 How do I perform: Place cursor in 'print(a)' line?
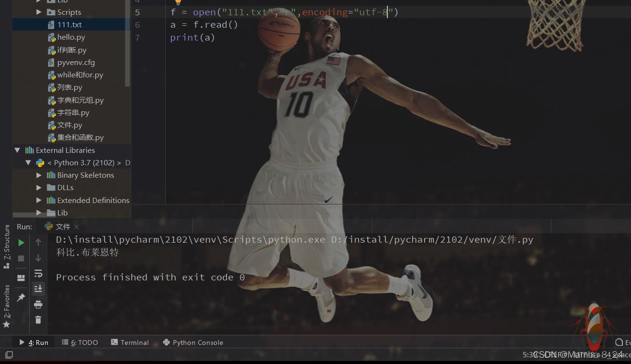193,37
